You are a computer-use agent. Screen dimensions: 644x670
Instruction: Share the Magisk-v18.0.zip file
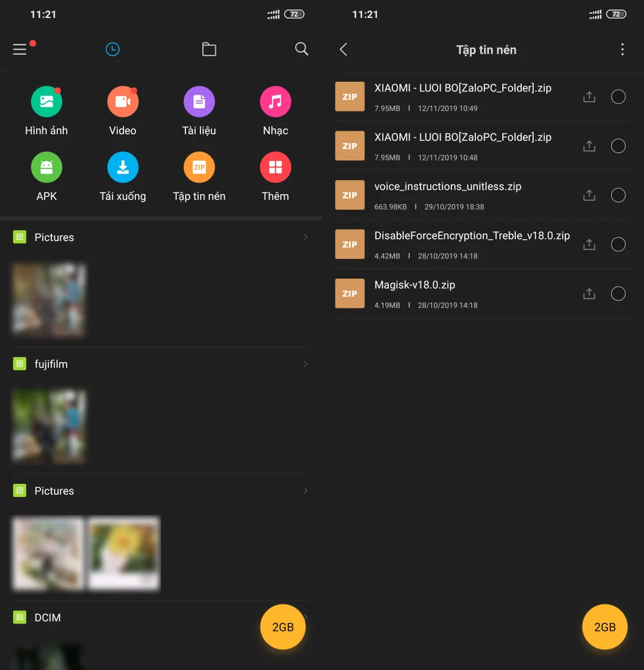pyautogui.click(x=589, y=294)
